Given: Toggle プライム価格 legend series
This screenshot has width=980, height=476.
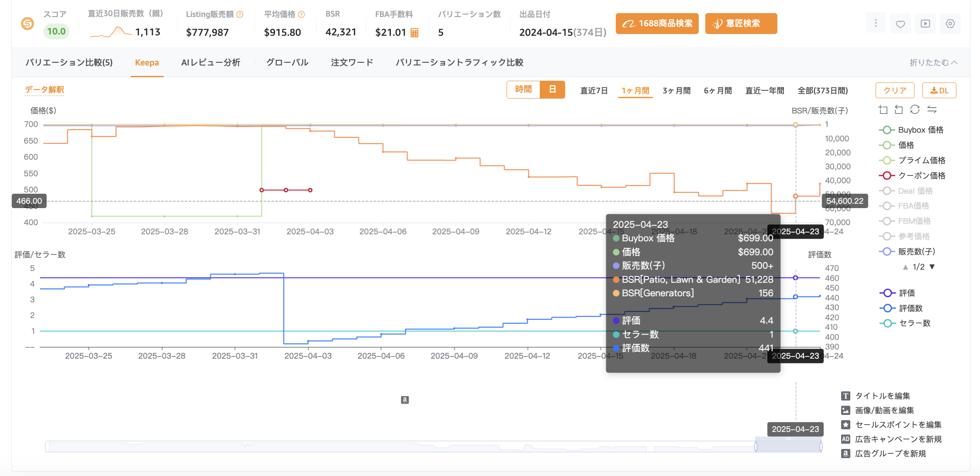Looking at the screenshot, I should click(x=912, y=161).
